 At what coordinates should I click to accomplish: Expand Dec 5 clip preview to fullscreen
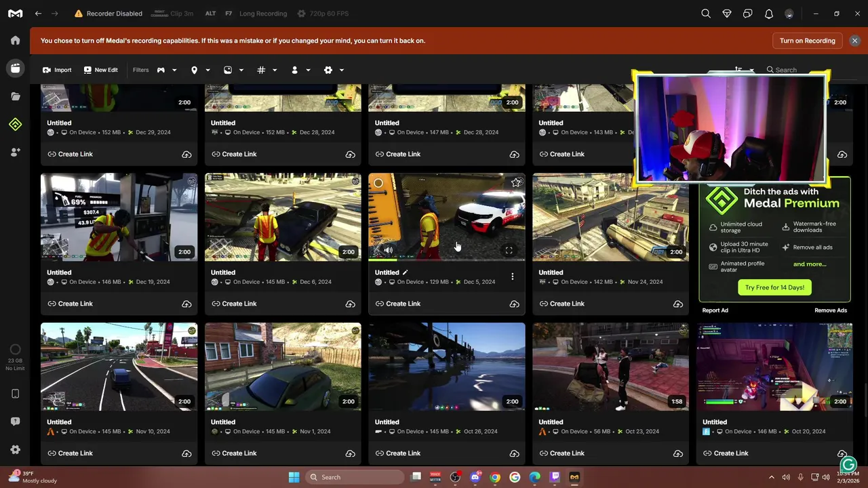point(509,251)
